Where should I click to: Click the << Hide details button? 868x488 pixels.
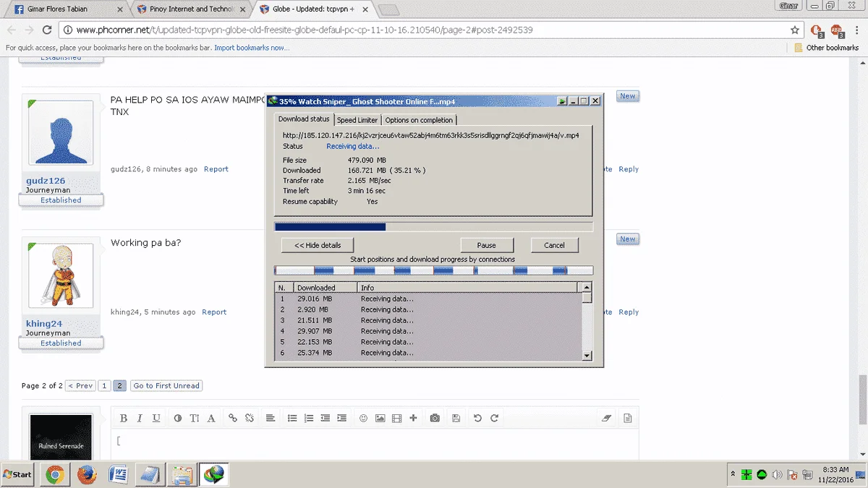(x=318, y=245)
